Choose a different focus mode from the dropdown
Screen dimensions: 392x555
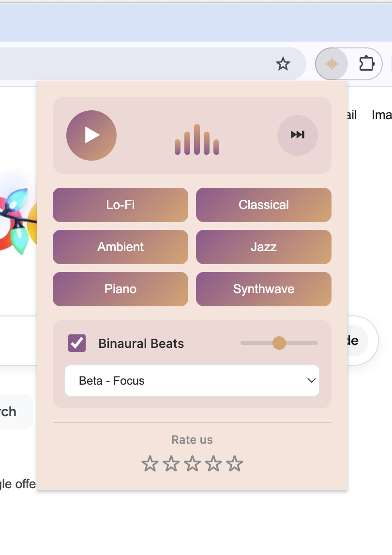click(x=192, y=381)
